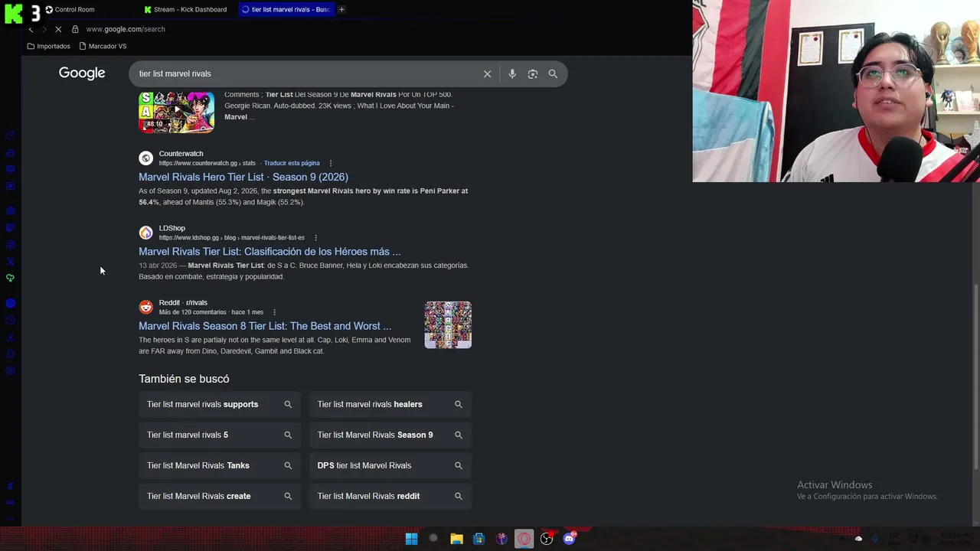Screen dimensions: 980x551
Task: Play the Season 9 tier list video thumbnail
Action: click(x=176, y=112)
